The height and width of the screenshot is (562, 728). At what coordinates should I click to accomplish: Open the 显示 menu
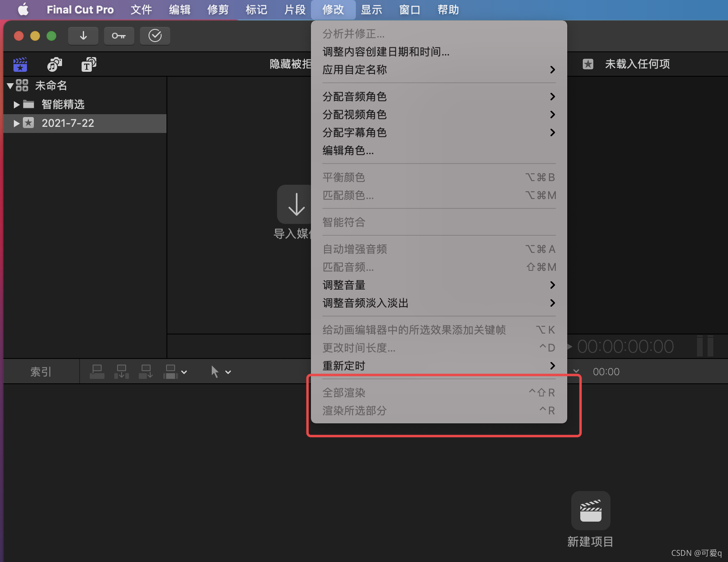(x=371, y=9)
